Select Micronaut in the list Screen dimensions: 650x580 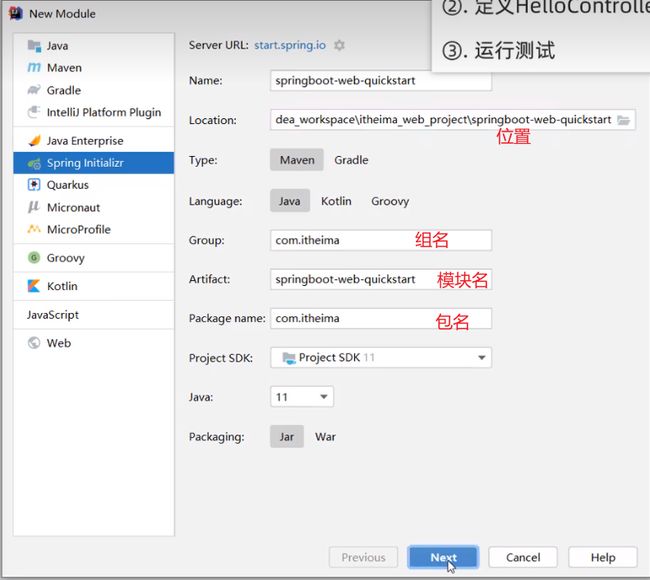[94, 207]
